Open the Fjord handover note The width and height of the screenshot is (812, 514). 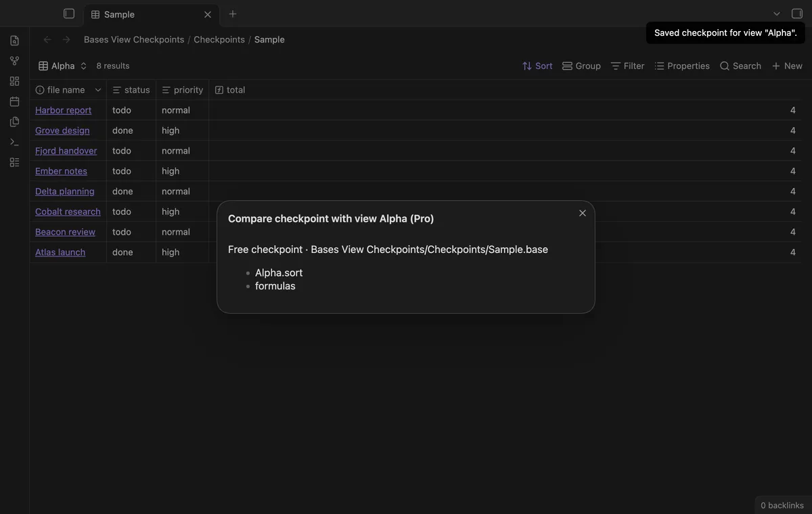[x=66, y=151]
